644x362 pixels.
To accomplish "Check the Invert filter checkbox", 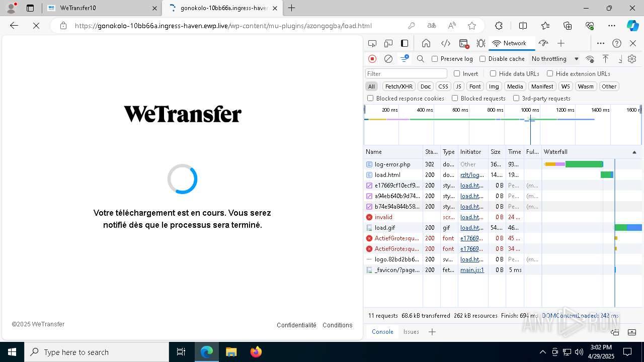I will [x=457, y=73].
